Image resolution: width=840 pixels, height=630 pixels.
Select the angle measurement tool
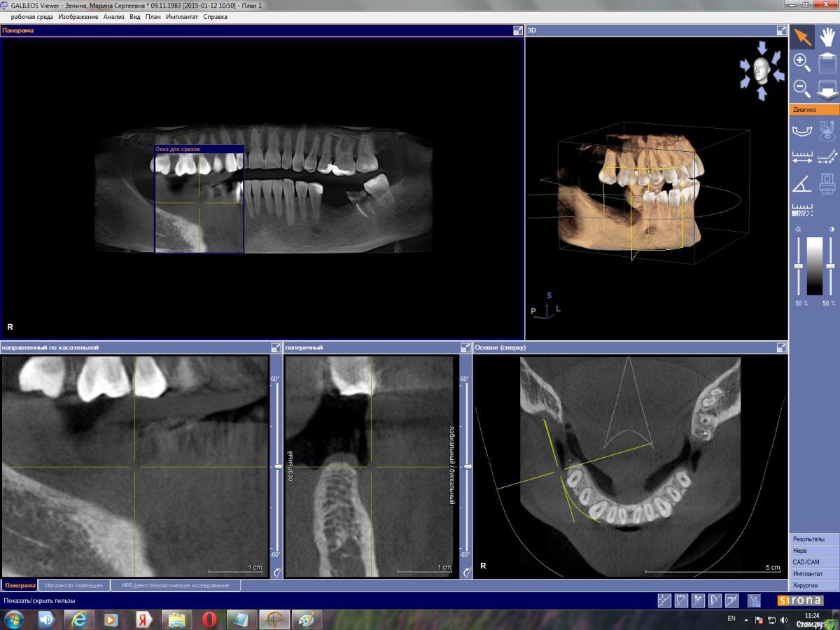click(802, 183)
